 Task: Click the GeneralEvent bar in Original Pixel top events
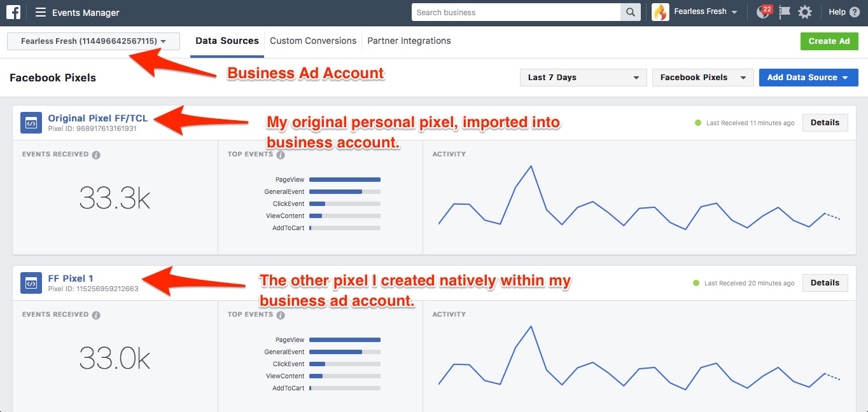[345, 192]
